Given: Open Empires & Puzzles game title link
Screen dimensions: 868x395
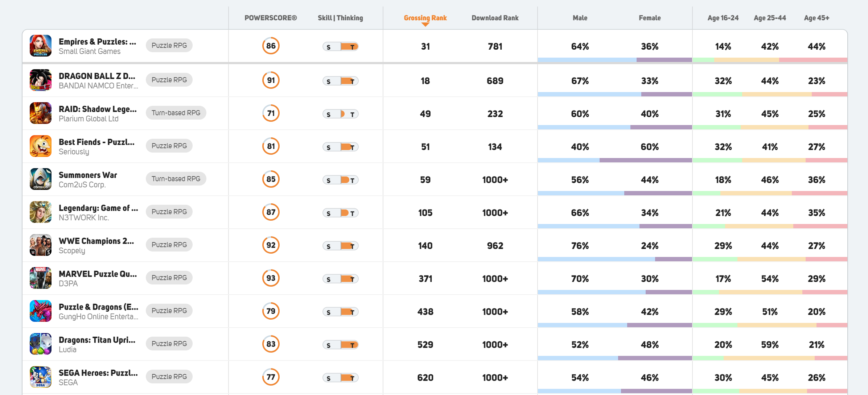Looking at the screenshot, I should pos(98,42).
